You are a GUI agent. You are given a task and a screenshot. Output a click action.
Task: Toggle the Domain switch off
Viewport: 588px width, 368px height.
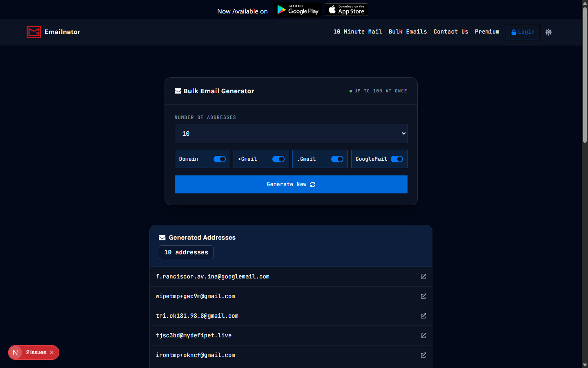pyautogui.click(x=220, y=159)
